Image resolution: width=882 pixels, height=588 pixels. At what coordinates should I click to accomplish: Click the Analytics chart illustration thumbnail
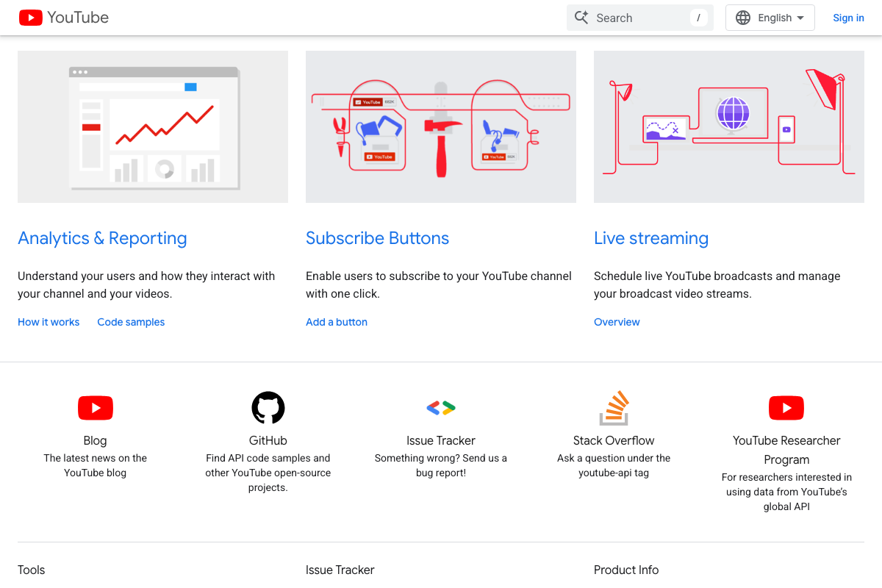pos(153,126)
